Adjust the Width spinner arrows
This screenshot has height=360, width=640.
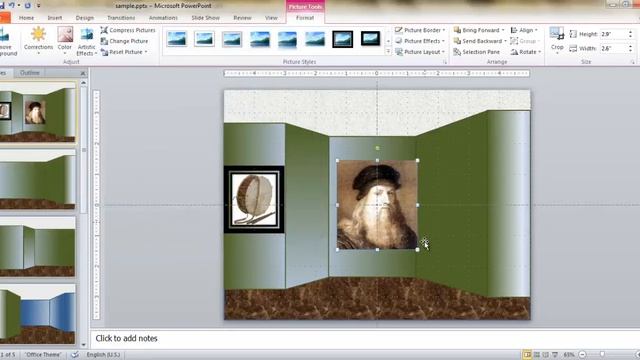(x=631, y=49)
